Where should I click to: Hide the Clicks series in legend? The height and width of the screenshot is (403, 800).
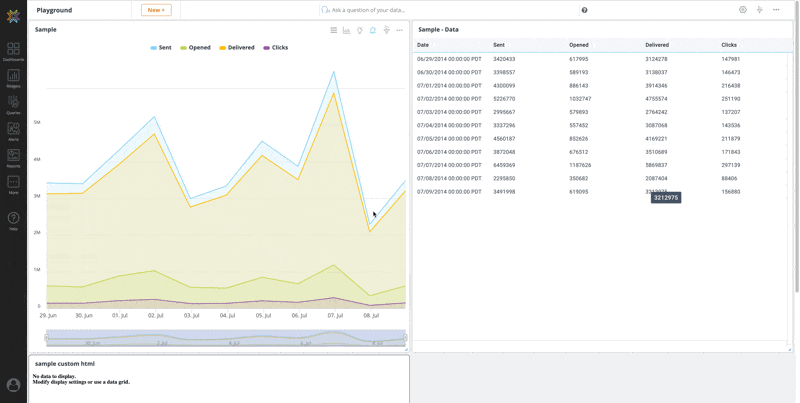pos(275,47)
